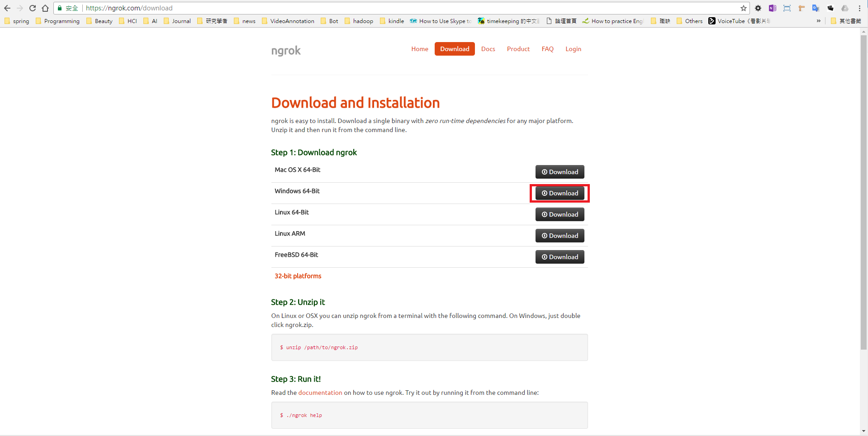Click the screen capture extension icon
This screenshot has width=868, height=436.
pos(787,8)
